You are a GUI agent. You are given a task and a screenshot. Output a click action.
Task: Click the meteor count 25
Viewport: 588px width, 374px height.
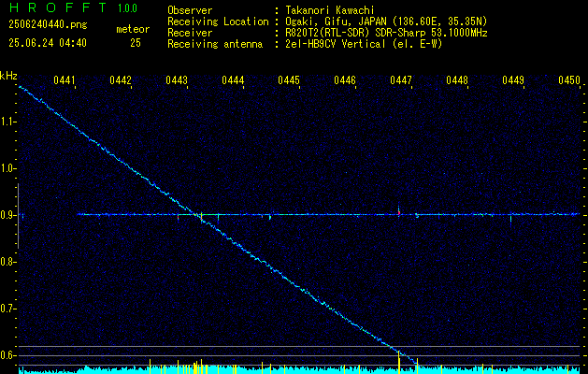click(136, 43)
